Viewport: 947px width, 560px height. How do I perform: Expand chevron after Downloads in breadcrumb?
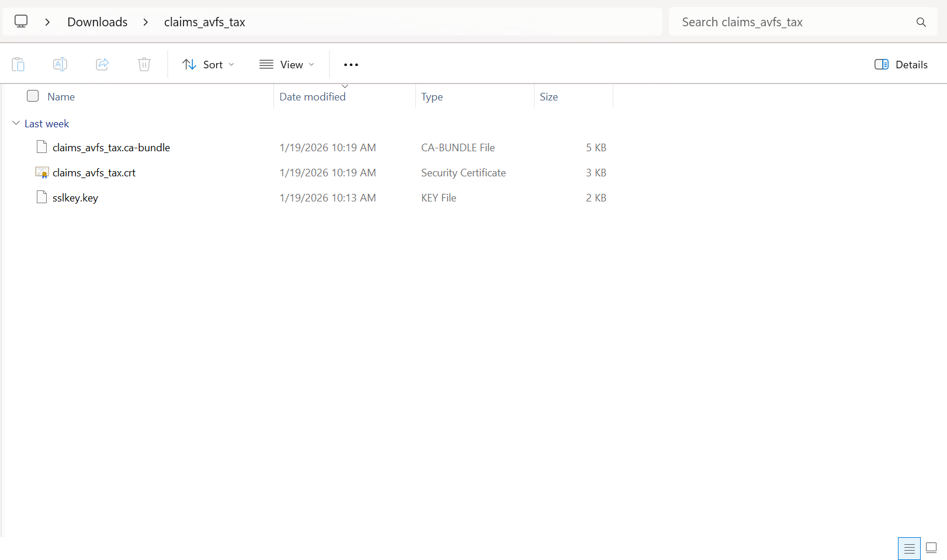[145, 22]
